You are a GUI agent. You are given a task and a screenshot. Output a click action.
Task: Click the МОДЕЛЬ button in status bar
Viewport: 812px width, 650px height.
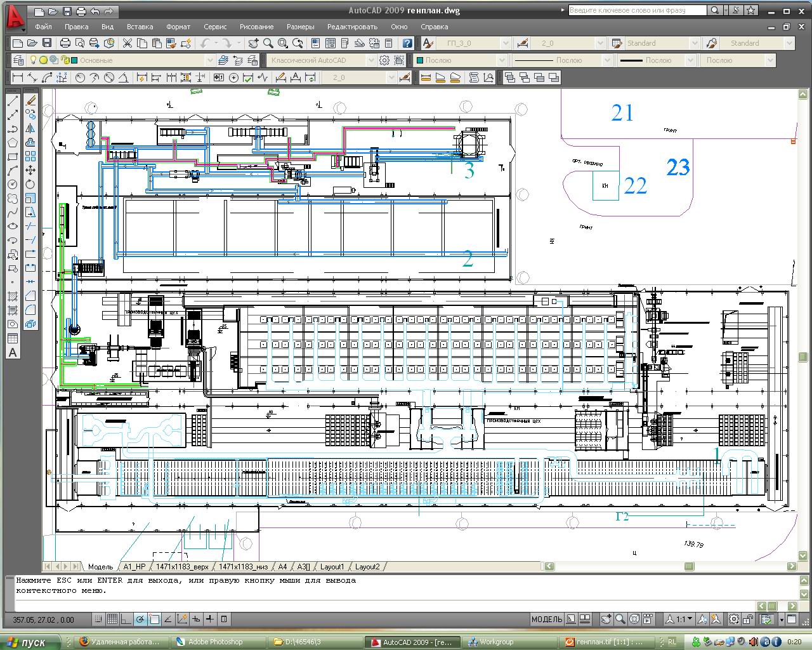pyautogui.click(x=546, y=619)
